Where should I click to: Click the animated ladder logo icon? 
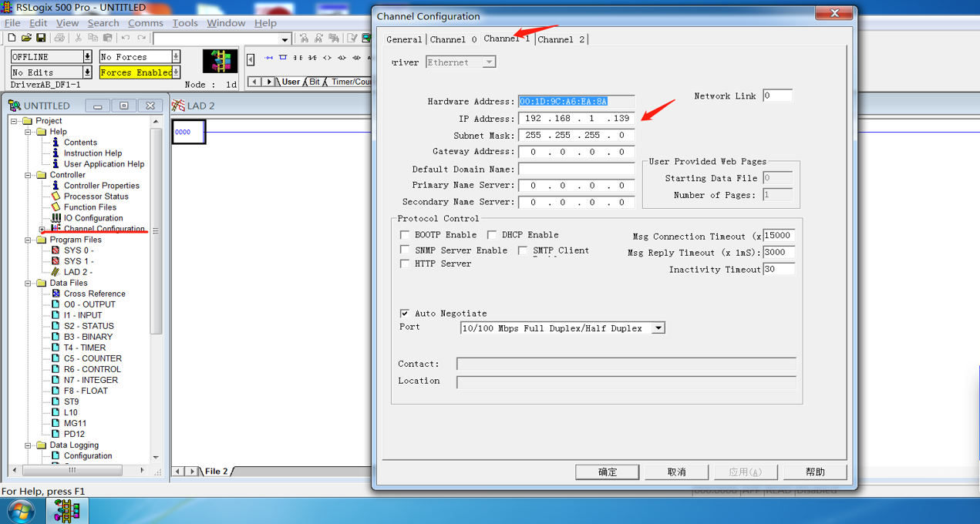[220, 61]
